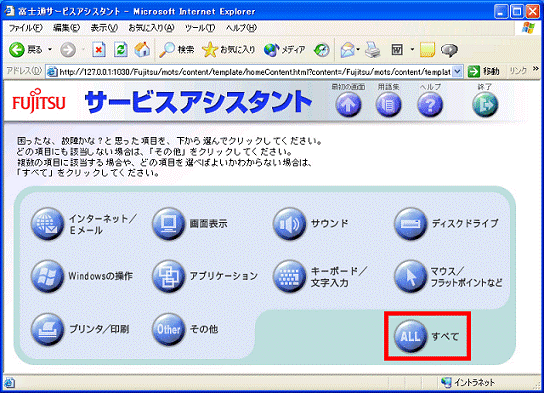The width and height of the screenshot is (544, 393).
Task: Click the イントラネット zone in status bar
Action: click(468, 382)
